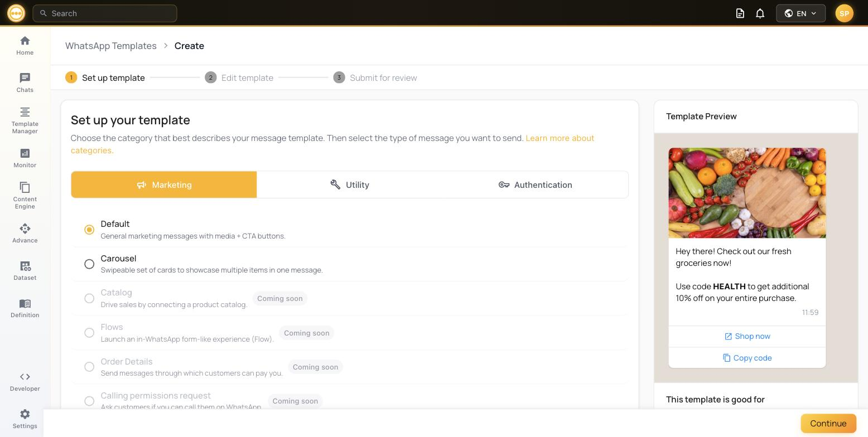Click the globe icon in language selector

click(789, 13)
